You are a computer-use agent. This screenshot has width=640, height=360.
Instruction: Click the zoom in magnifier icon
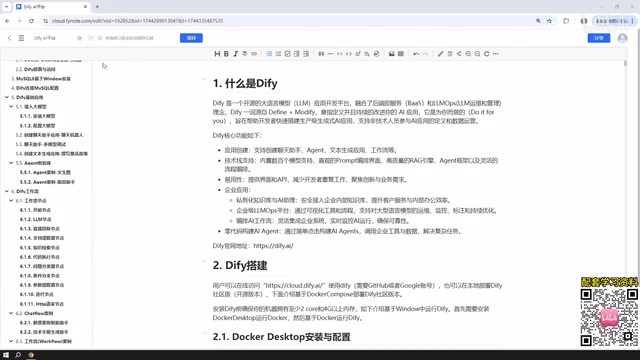(468, 54)
